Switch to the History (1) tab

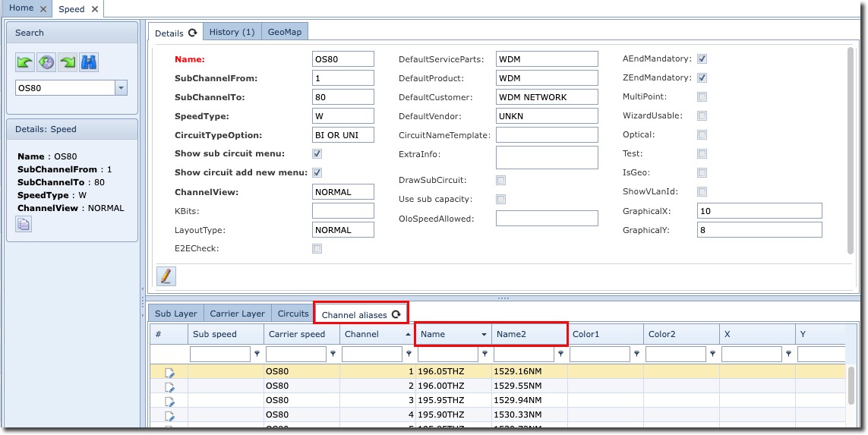[232, 32]
